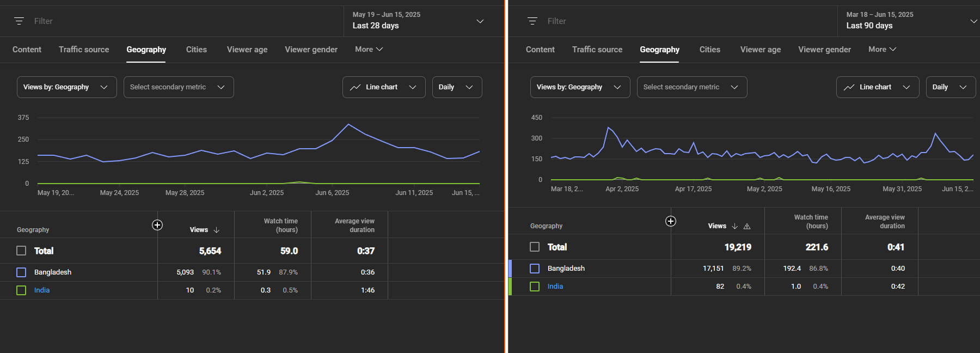980x353 pixels.
Task: Toggle the India checkbox in left table
Action: click(x=21, y=290)
